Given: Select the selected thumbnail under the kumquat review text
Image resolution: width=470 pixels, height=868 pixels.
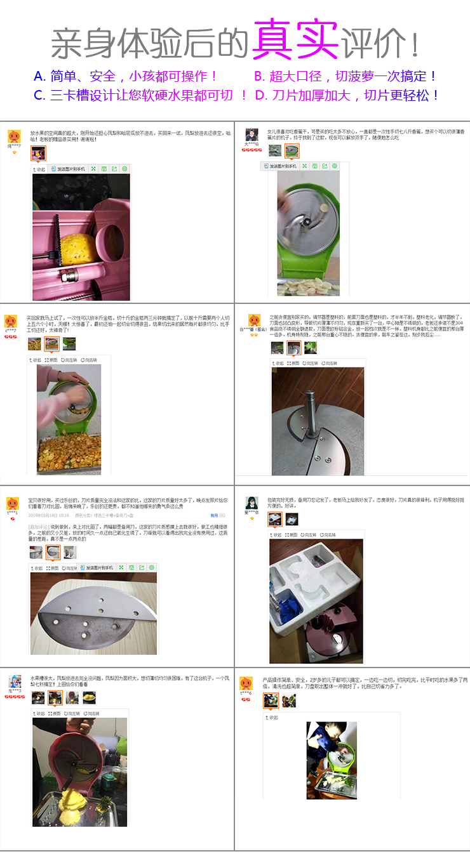Looking at the screenshot, I should pyautogui.click(x=51, y=343).
